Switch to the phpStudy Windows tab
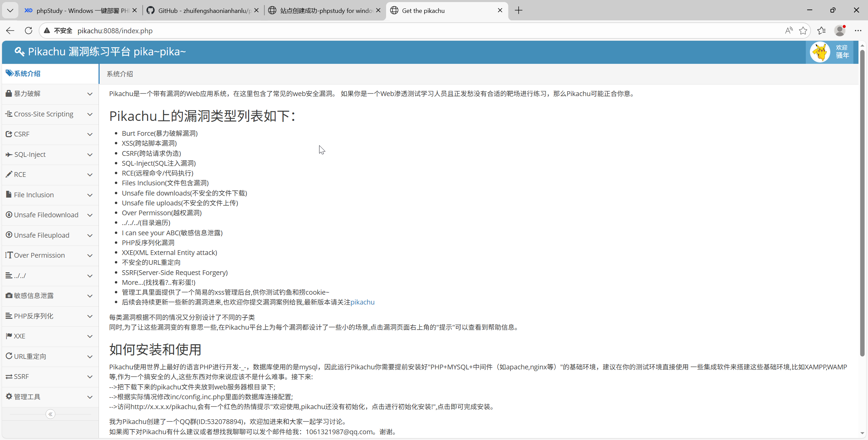868x440 pixels. (78, 11)
